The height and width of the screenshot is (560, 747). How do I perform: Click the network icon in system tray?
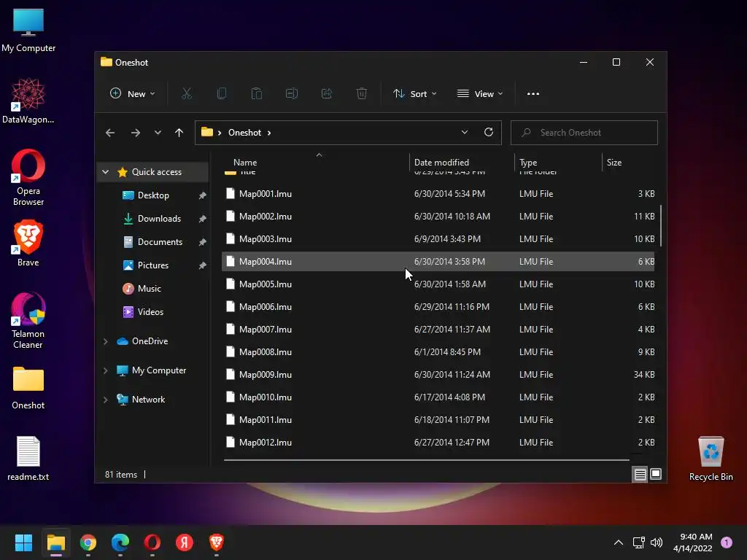pyautogui.click(x=638, y=542)
